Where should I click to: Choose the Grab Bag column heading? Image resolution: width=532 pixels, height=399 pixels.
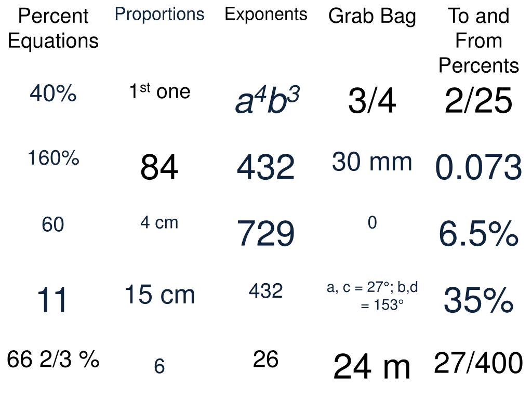(372, 17)
